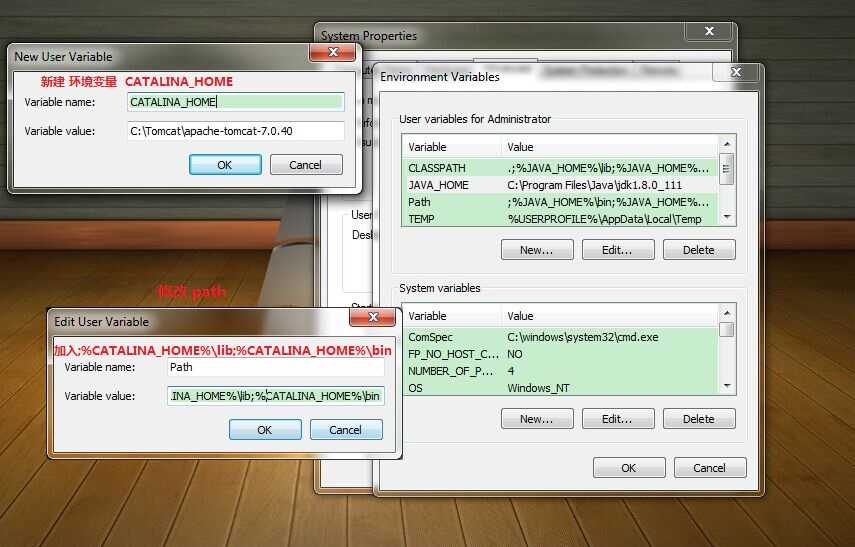Close the Edit User Variable dialog
Viewport: 855px width, 547px height.
point(373,317)
